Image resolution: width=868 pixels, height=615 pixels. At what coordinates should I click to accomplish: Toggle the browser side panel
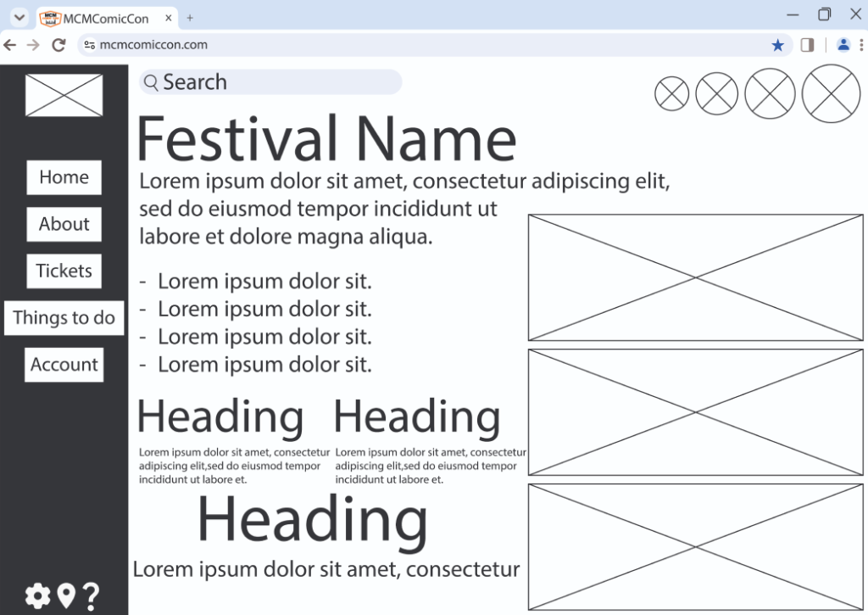807,45
